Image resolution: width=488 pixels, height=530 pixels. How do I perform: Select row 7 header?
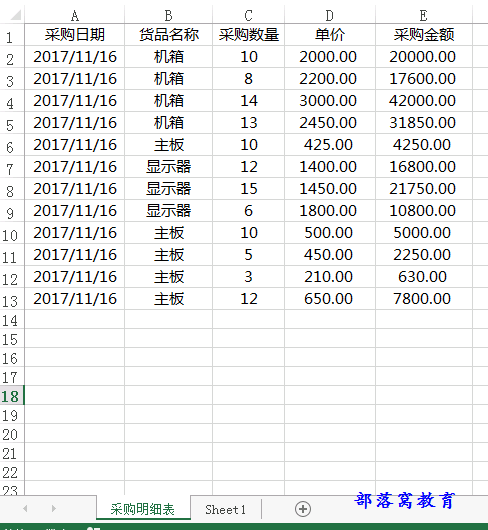[12, 167]
